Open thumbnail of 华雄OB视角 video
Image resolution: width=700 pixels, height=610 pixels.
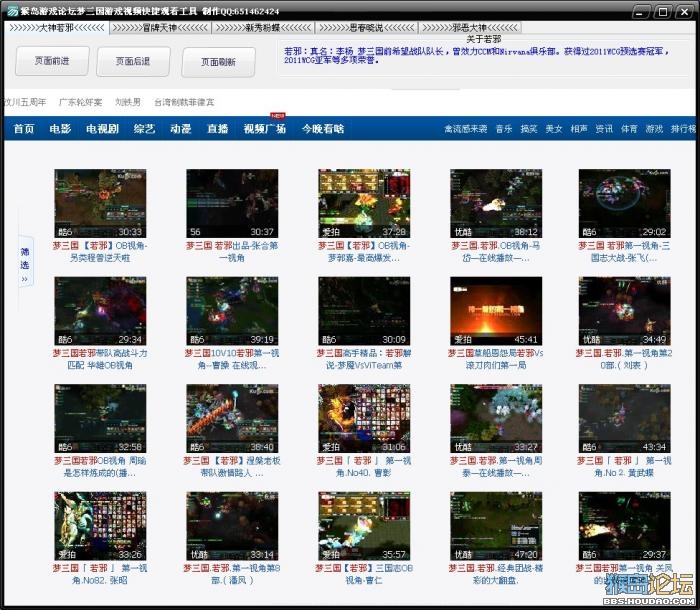tap(100, 311)
